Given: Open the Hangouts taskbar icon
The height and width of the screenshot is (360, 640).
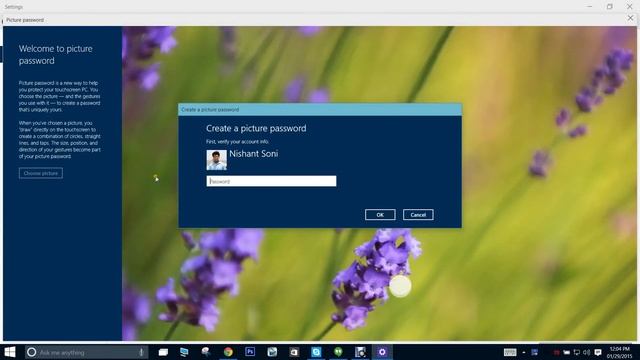Looking at the screenshot, I should tap(338, 352).
